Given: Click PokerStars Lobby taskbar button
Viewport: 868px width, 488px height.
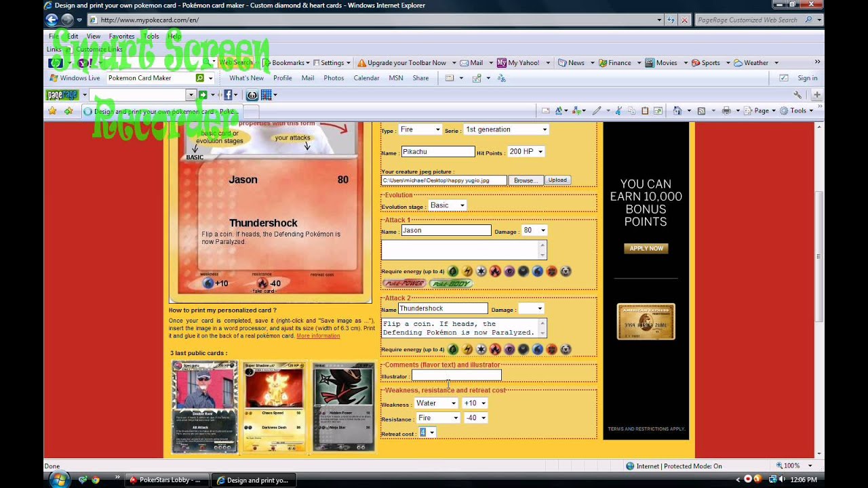Looking at the screenshot, I should click(166, 480).
